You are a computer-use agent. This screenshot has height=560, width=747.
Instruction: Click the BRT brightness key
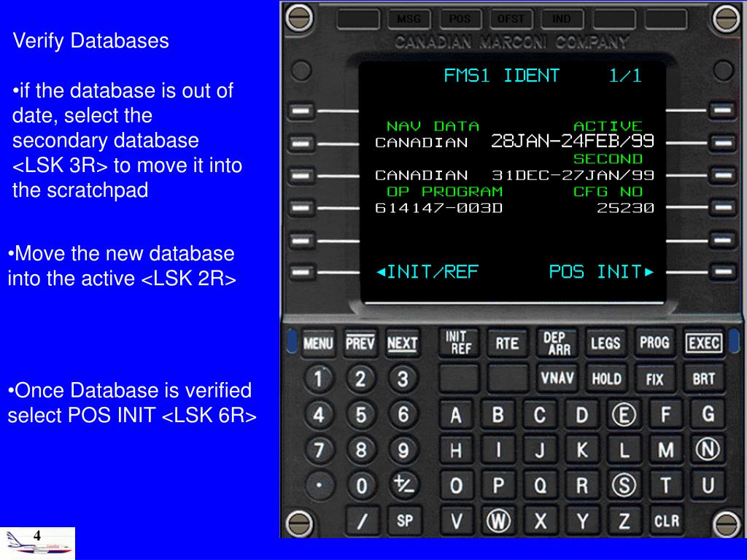tap(704, 378)
